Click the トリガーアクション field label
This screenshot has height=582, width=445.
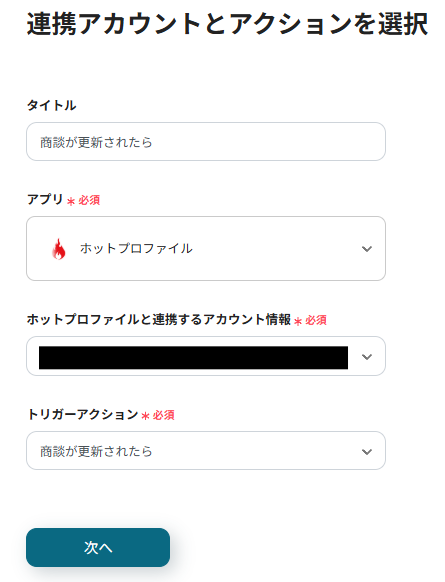(x=82, y=414)
